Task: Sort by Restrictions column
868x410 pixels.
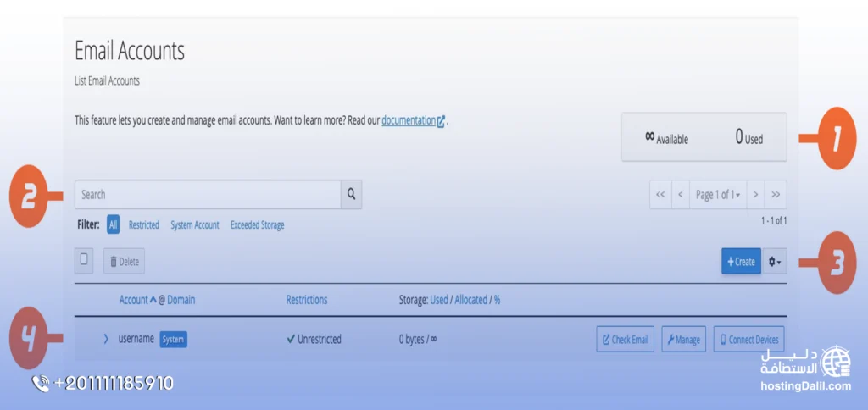Action: pos(307,300)
